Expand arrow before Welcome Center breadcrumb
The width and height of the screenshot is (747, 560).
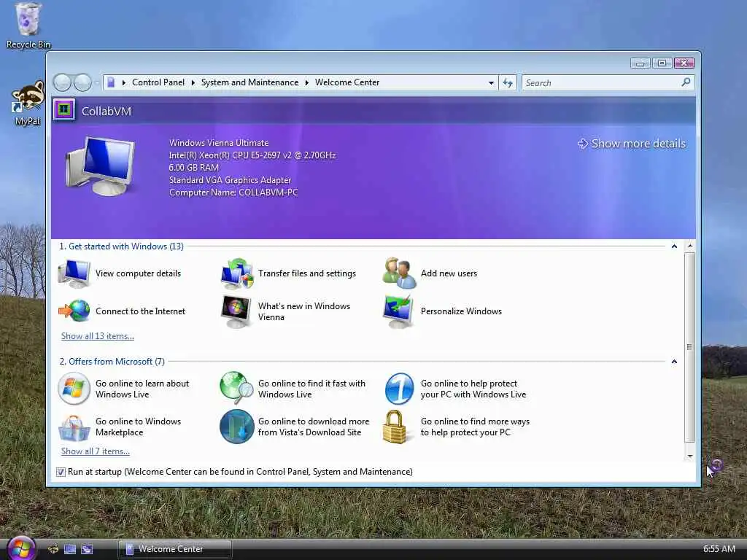pos(307,83)
